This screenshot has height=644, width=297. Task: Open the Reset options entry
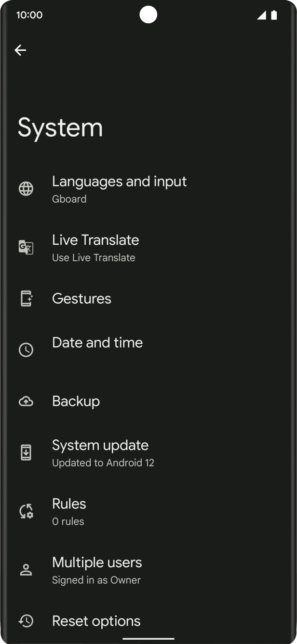(x=96, y=621)
